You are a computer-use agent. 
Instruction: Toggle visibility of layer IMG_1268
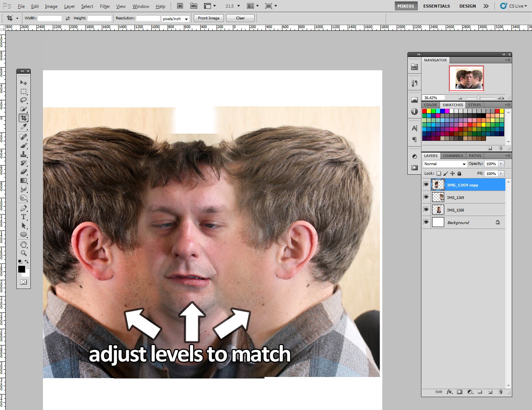(x=426, y=210)
